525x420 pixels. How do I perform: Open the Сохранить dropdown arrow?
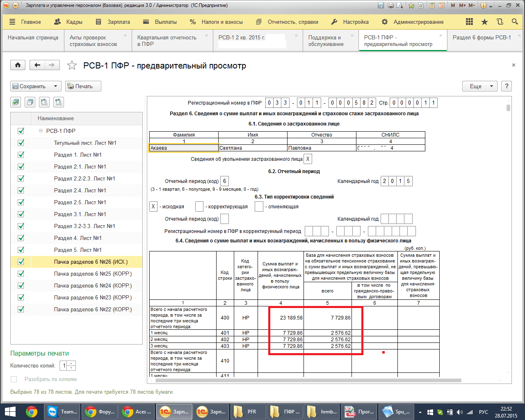(x=55, y=87)
